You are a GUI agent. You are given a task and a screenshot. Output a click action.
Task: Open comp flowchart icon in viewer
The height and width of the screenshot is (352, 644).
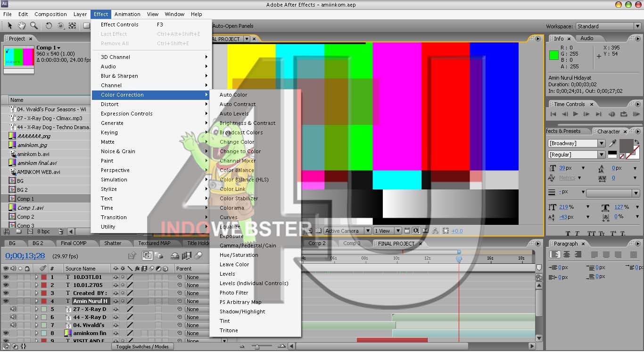click(x=435, y=231)
